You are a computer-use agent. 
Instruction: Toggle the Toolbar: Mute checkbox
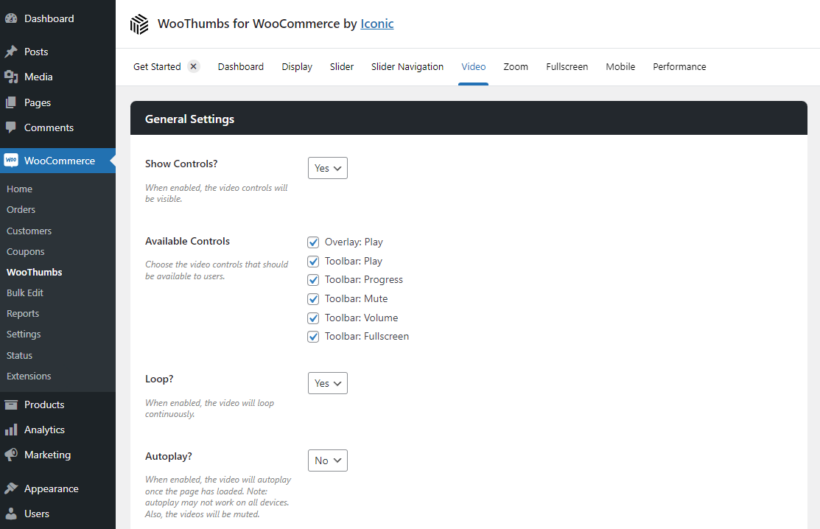point(314,299)
